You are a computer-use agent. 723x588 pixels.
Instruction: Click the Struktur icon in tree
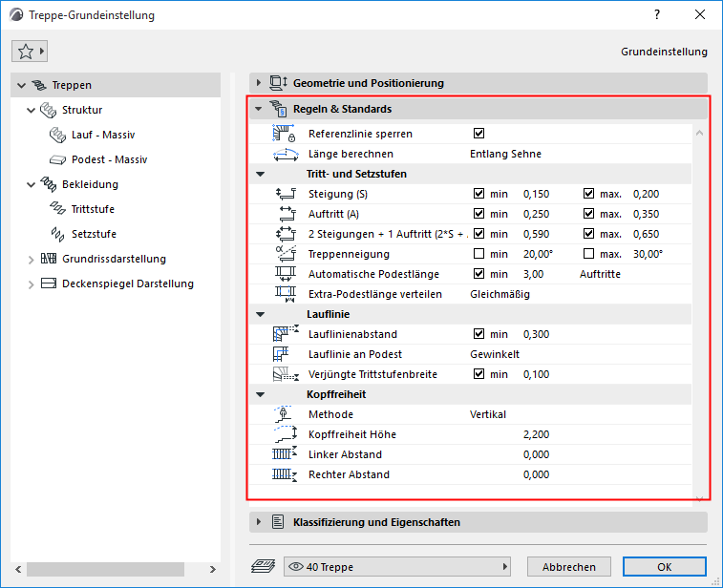49,110
